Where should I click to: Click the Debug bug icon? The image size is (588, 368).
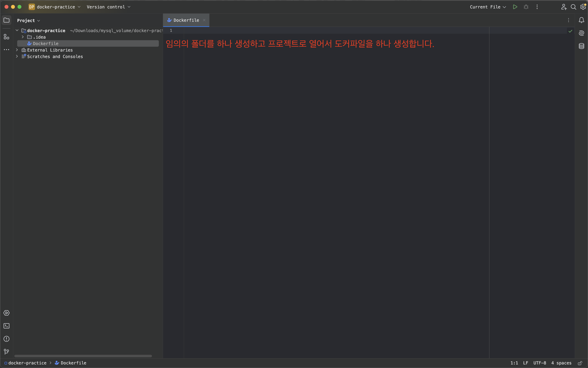(526, 7)
